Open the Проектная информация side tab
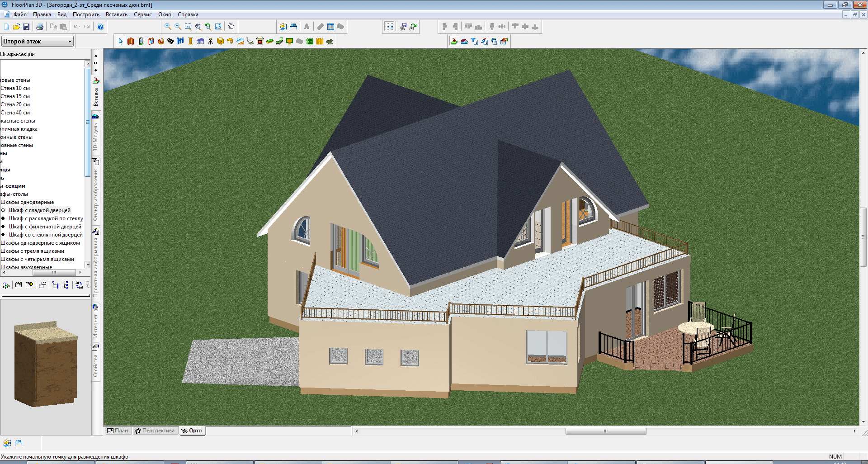Viewport: 868px width, 464px height. pyautogui.click(x=96, y=263)
